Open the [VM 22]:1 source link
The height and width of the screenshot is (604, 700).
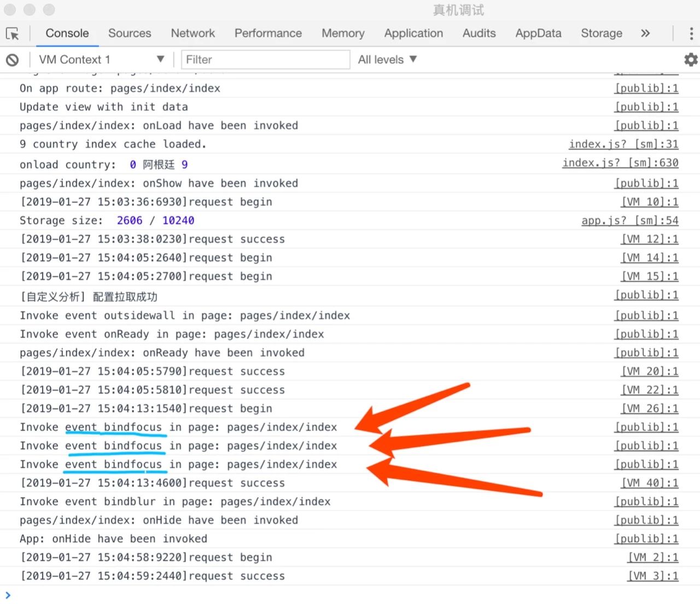coord(650,390)
